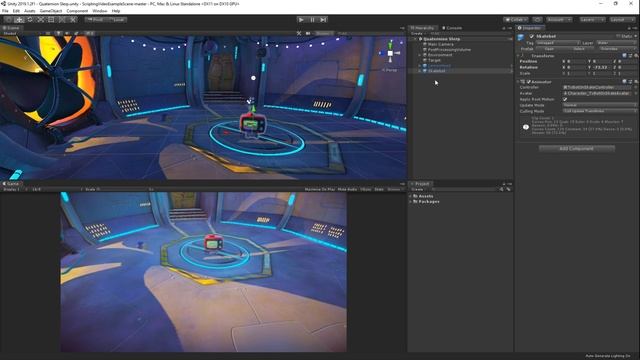Toggle Stats in the Game view

[379, 189]
